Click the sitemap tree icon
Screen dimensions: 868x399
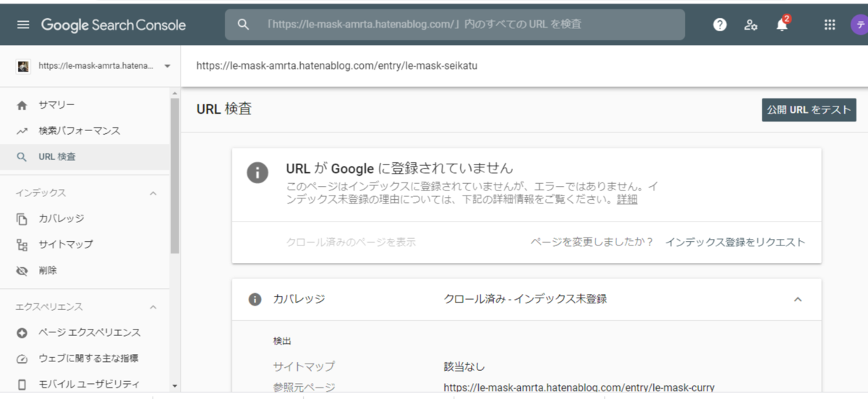(22, 245)
